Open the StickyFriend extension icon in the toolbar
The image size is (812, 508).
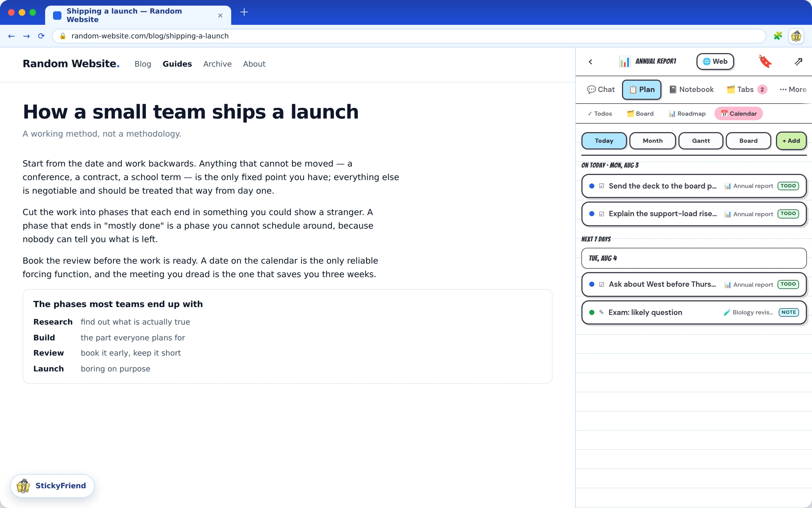796,36
